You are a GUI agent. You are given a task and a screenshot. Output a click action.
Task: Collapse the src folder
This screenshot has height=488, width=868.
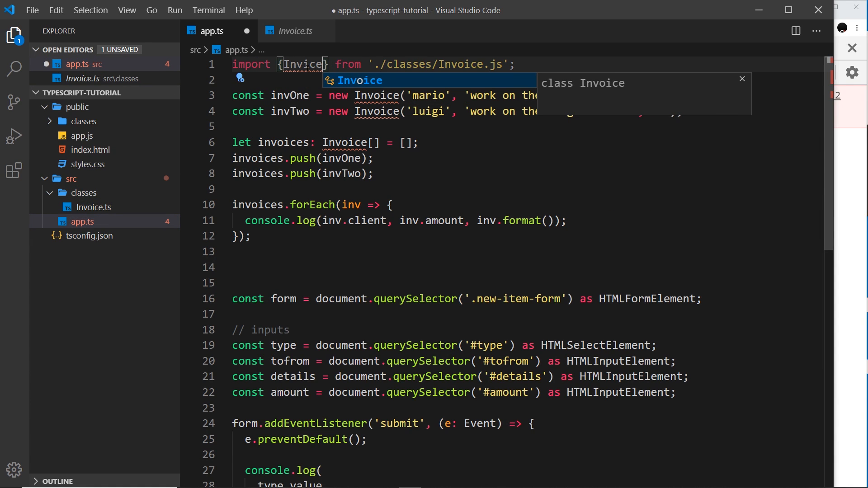(x=44, y=178)
